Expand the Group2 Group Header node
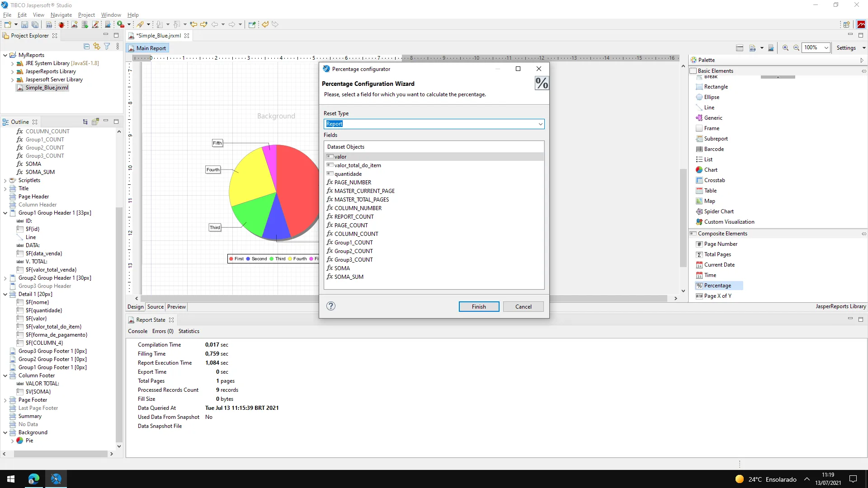The width and height of the screenshot is (868, 488). (x=5, y=278)
